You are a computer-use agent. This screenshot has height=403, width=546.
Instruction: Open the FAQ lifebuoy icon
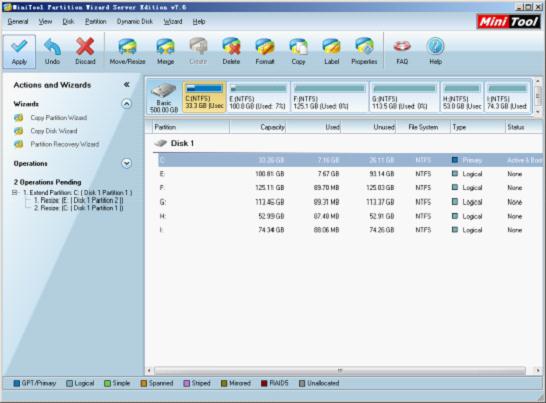coord(402,47)
